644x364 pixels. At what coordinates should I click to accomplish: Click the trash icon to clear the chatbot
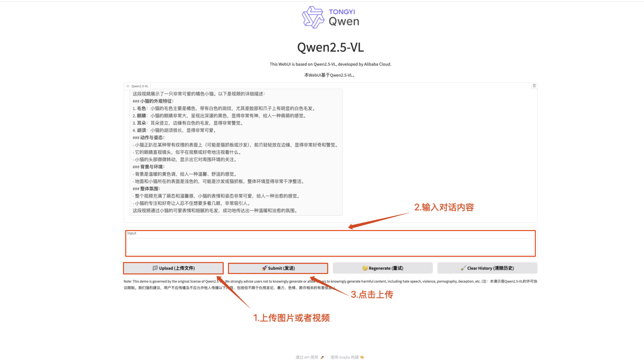tap(534, 86)
